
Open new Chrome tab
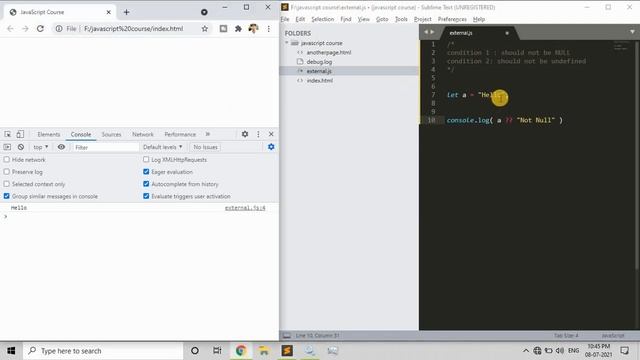126,12
